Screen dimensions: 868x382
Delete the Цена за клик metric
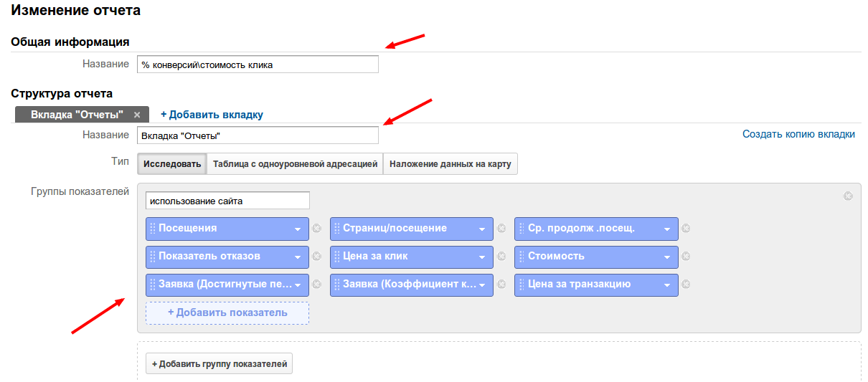pos(501,257)
